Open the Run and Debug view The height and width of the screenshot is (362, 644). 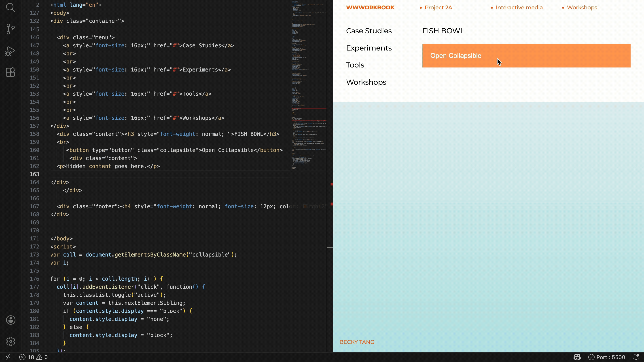[x=11, y=51]
